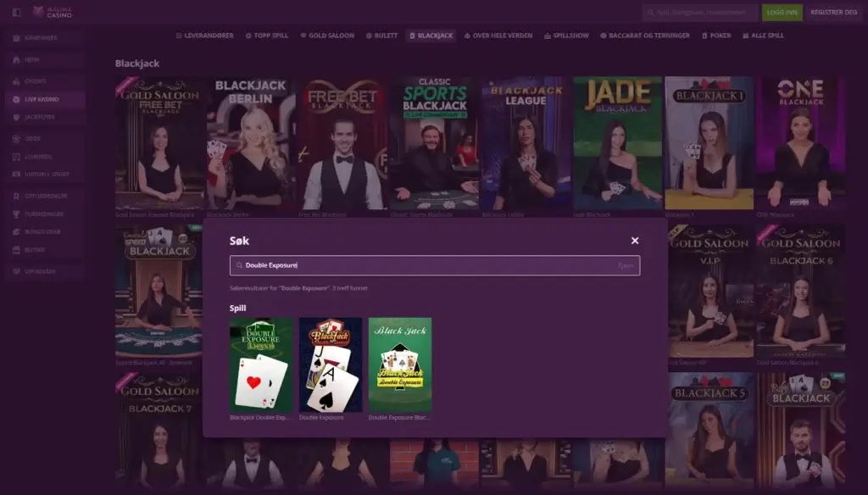Click the green Logg Inn button
This screenshot has width=868, height=495.
(x=782, y=12)
